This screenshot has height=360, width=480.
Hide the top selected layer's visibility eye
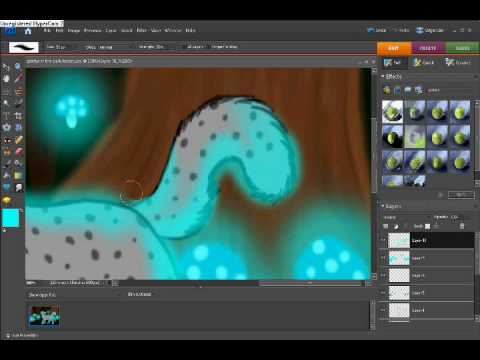pos(383,240)
